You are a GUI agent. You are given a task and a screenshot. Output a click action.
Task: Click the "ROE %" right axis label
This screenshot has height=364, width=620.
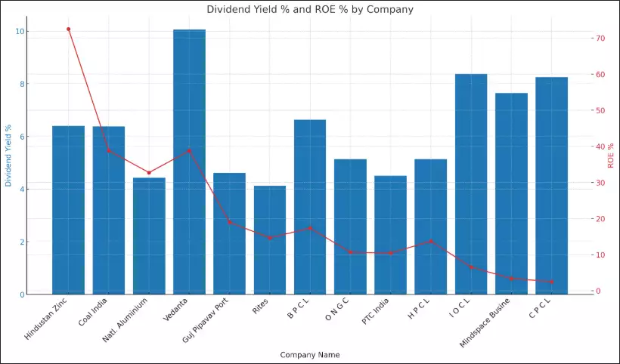point(611,155)
